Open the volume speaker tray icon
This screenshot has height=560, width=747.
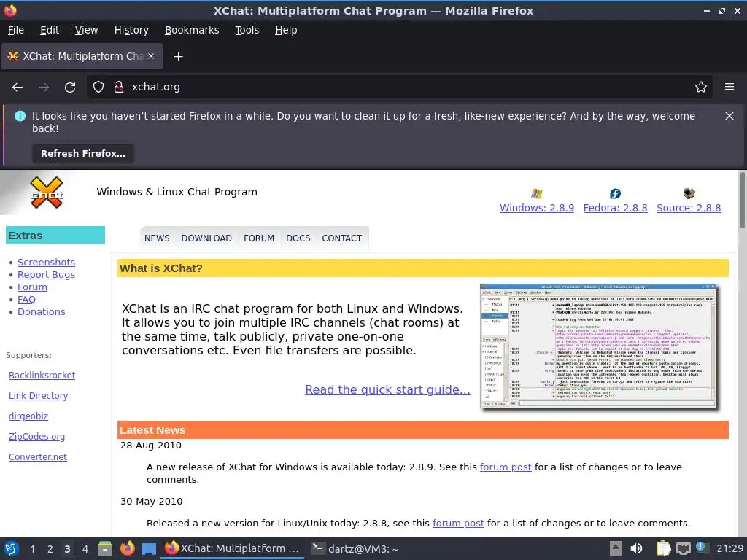pos(636,548)
